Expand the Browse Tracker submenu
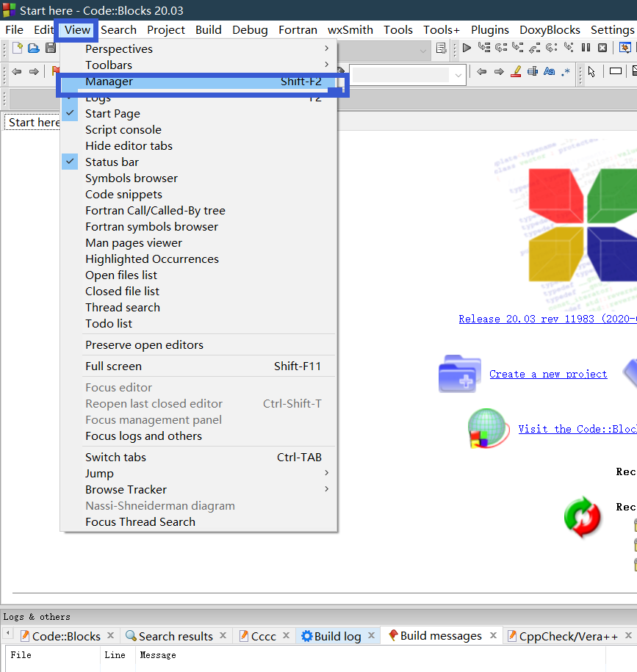The width and height of the screenshot is (637, 672). (198, 489)
